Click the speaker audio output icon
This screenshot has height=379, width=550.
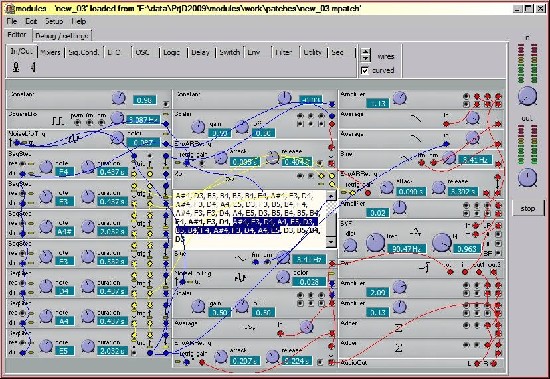point(33,67)
